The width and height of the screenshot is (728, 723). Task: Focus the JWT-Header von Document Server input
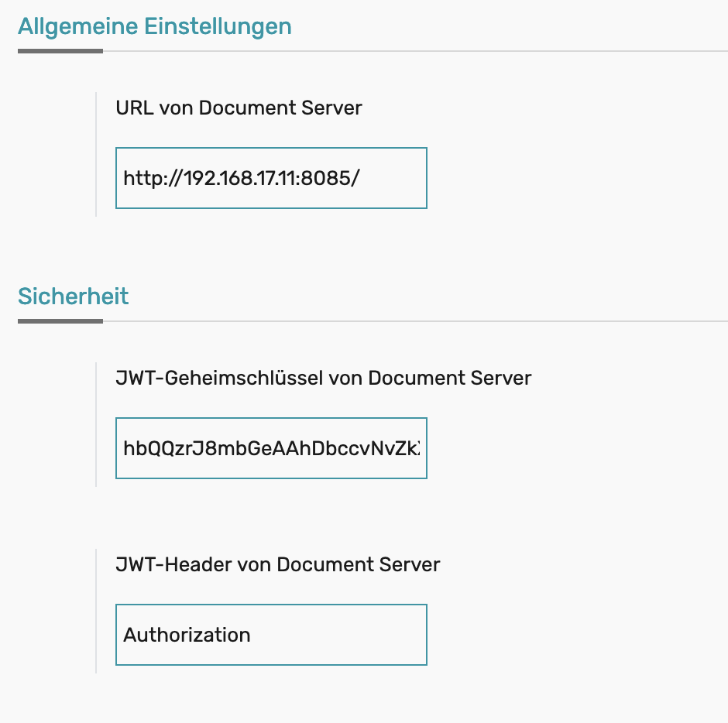[x=271, y=635]
